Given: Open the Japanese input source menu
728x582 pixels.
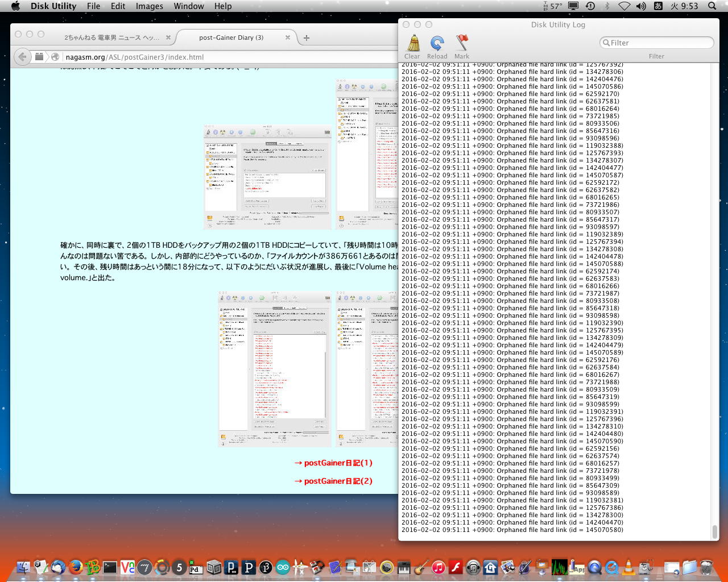Looking at the screenshot, I should (658, 6).
